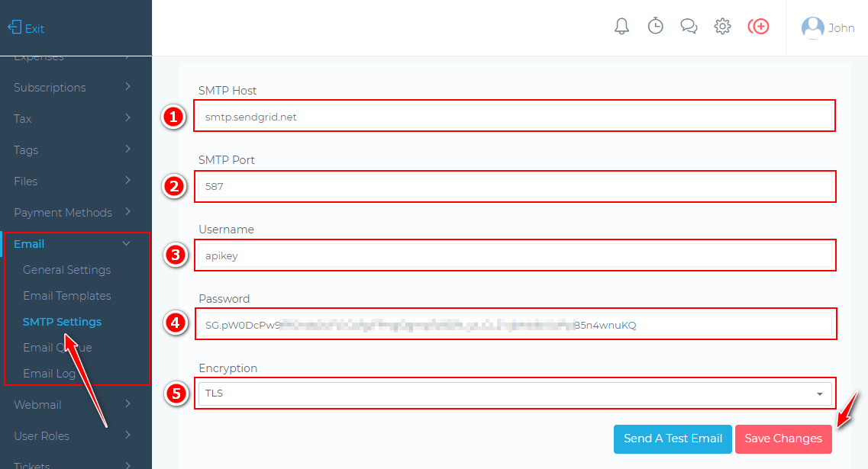
Task: Click the Exit icon in sidebar
Action: 15,28
